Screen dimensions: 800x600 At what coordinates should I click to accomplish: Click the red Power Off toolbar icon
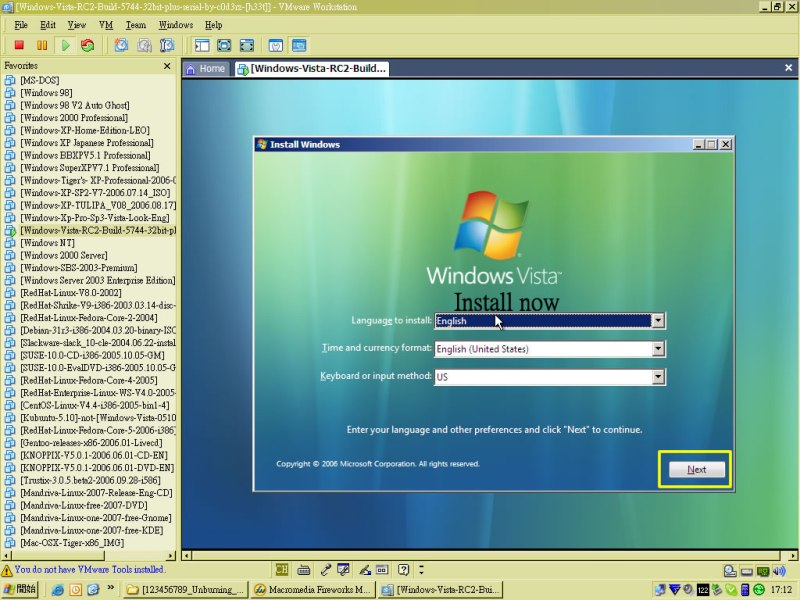click(x=19, y=45)
